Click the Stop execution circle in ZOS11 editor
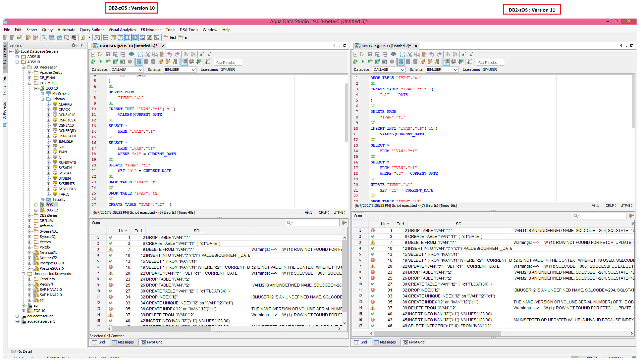The height and width of the screenshot is (360, 644). [392, 62]
